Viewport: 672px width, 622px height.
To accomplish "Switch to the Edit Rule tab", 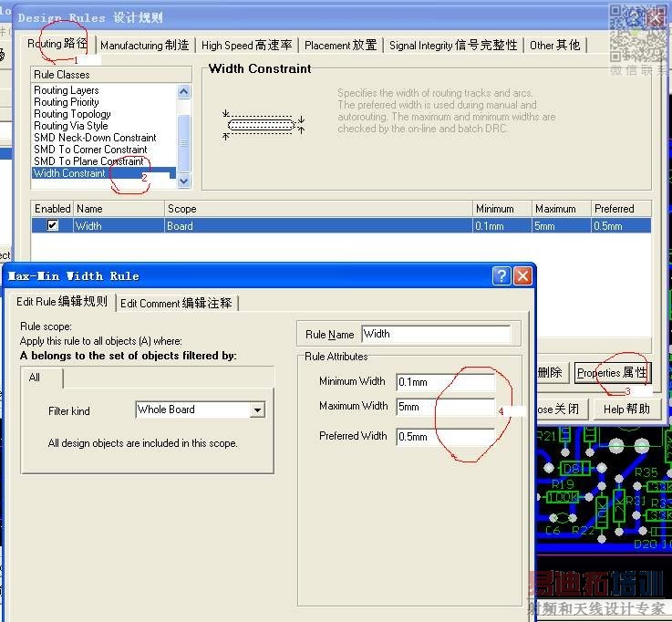I will pos(62,302).
